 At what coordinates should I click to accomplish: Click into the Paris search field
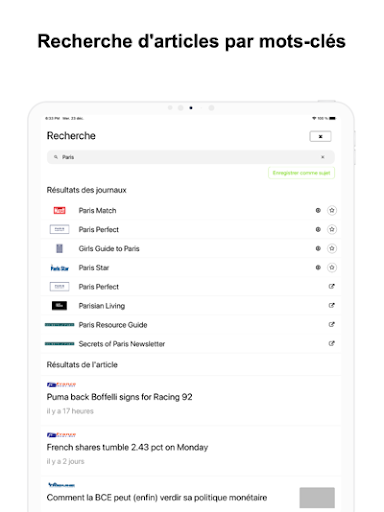pos(191,157)
